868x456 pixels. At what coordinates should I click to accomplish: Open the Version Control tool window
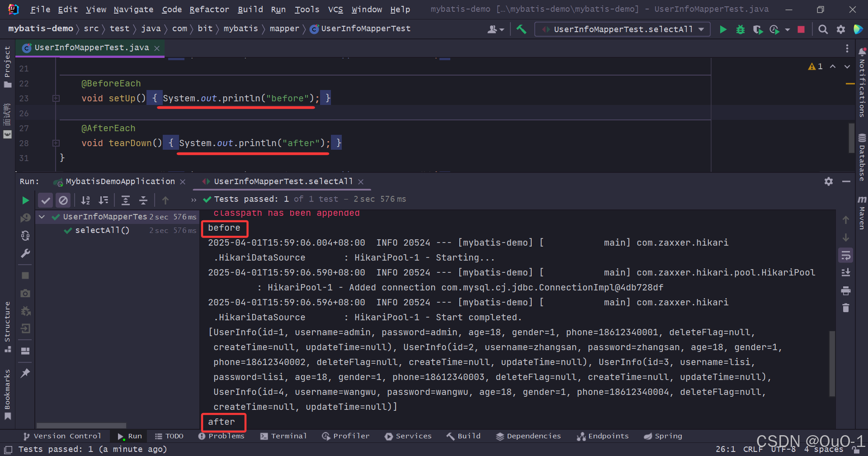pos(62,436)
